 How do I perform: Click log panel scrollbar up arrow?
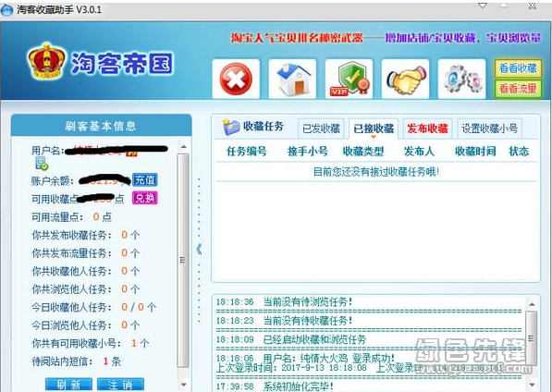tap(532, 303)
